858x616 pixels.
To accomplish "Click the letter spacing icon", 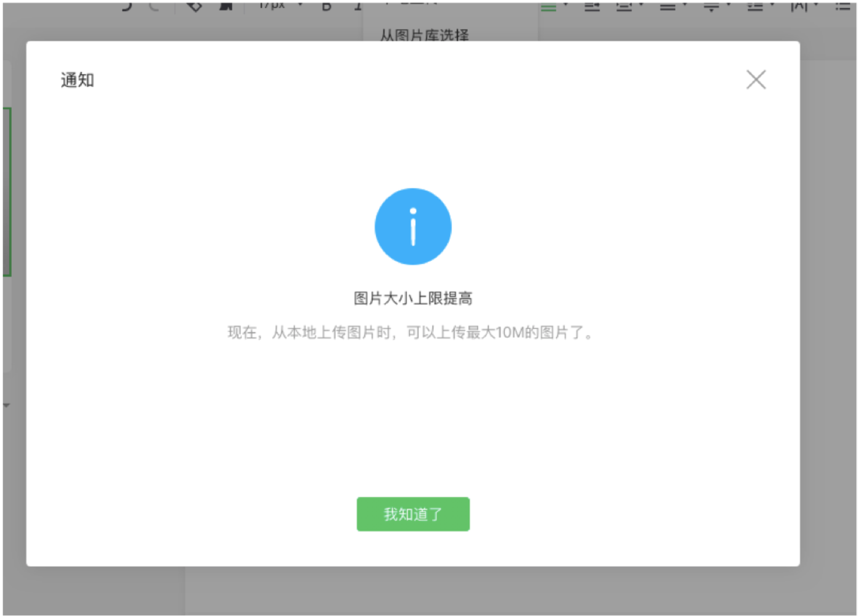I will click(800, 6).
